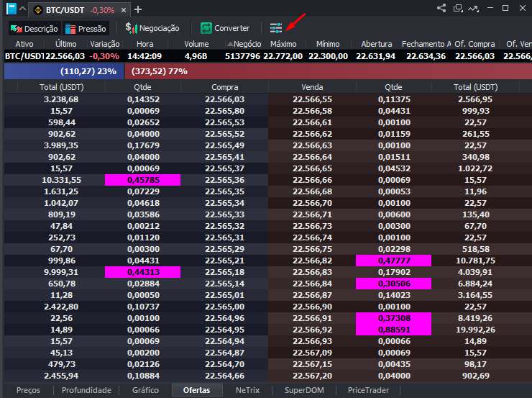Switch to the Preços tab
Image resolution: width=532 pixels, height=398 pixels.
coord(28,390)
